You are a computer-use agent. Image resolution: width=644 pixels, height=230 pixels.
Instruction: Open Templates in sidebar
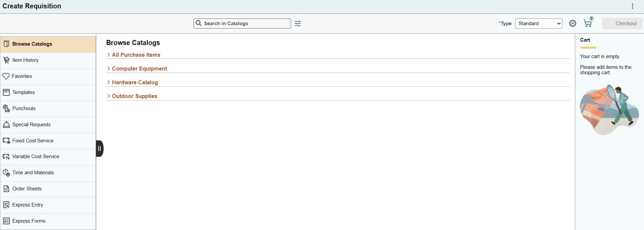(x=48, y=93)
